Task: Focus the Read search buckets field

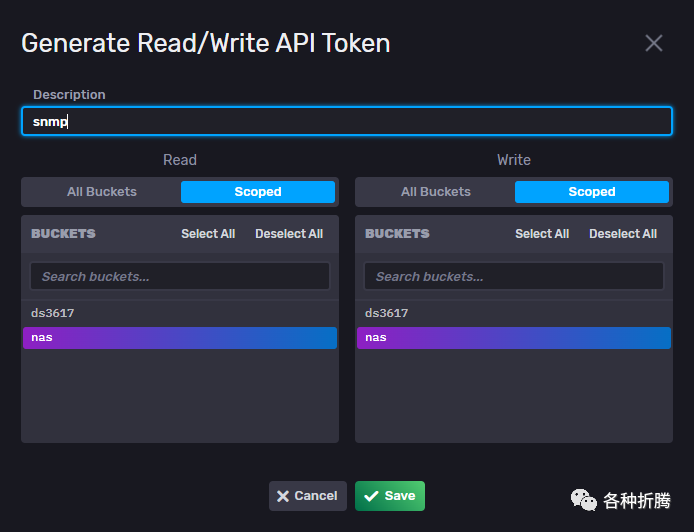Action: (x=180, y=276)
